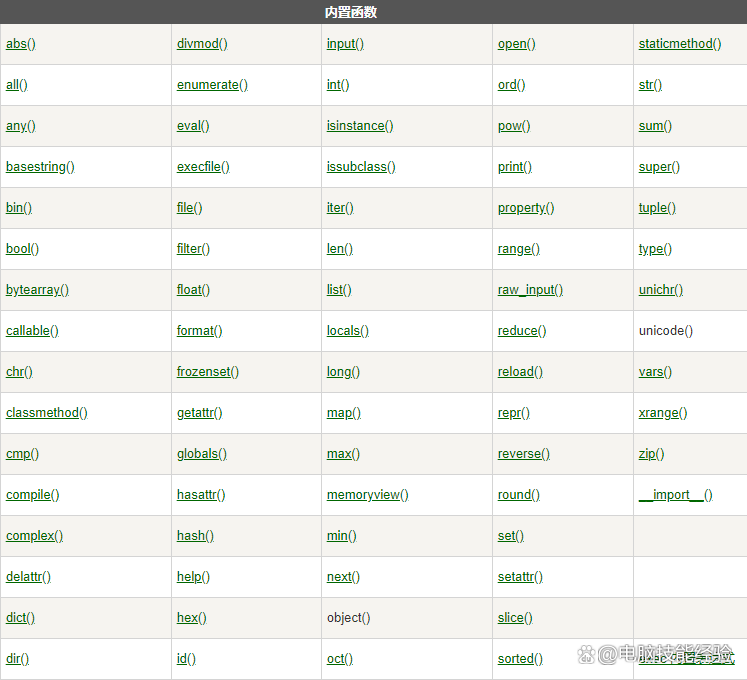Click the setattr() link
This screenshot has width=747, height=680.
(x=520, y=577)
